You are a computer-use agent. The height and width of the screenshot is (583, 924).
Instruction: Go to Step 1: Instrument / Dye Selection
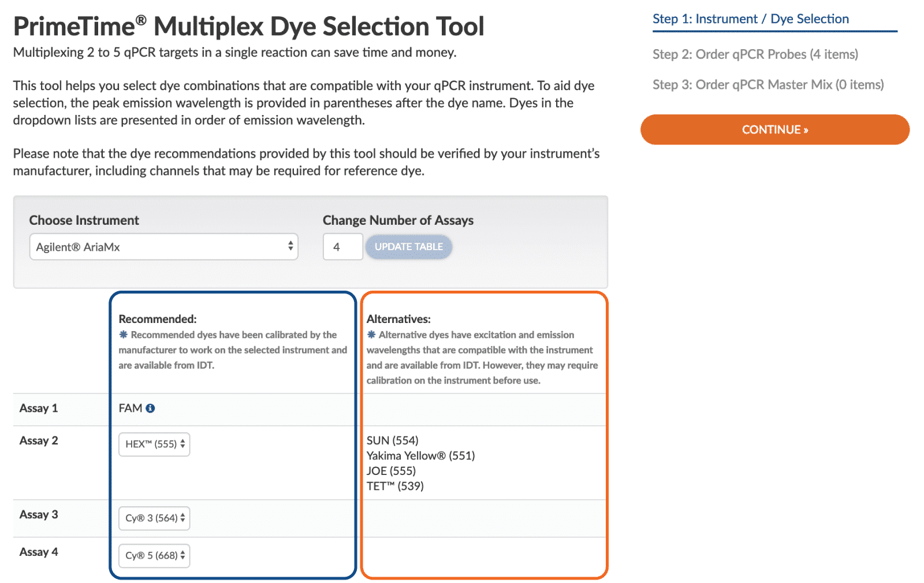tap(750, 19)
